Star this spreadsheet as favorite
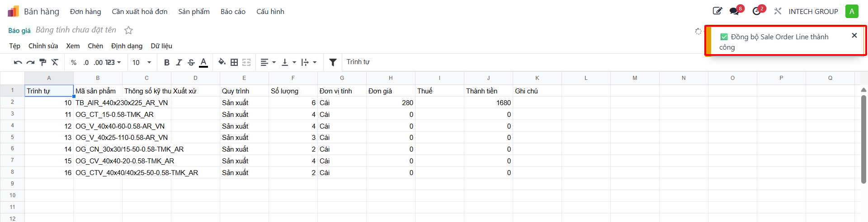The height and width of the screenshot is (222, 868). click(x=128, y=30)
